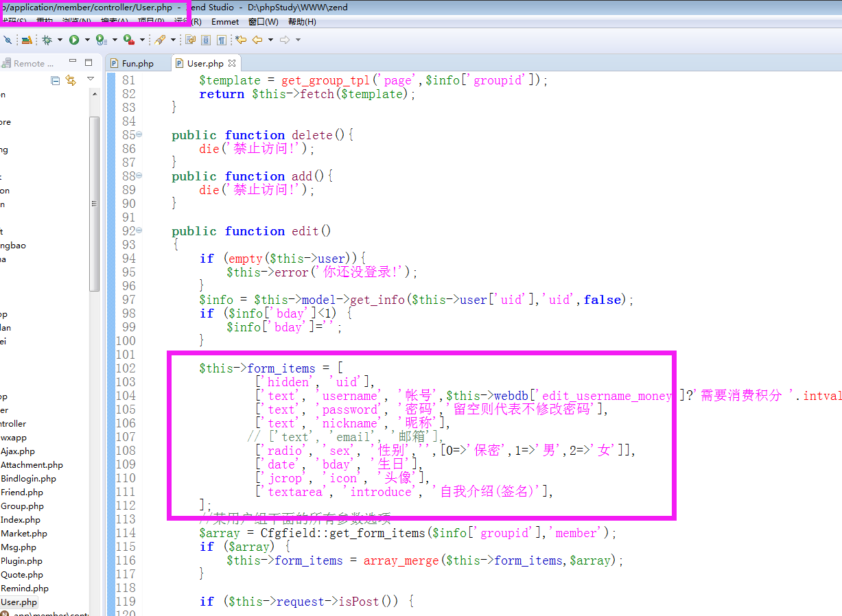Toggle Link with Editor in explorer panel
842x616 pixels.
tap(71, 81)
